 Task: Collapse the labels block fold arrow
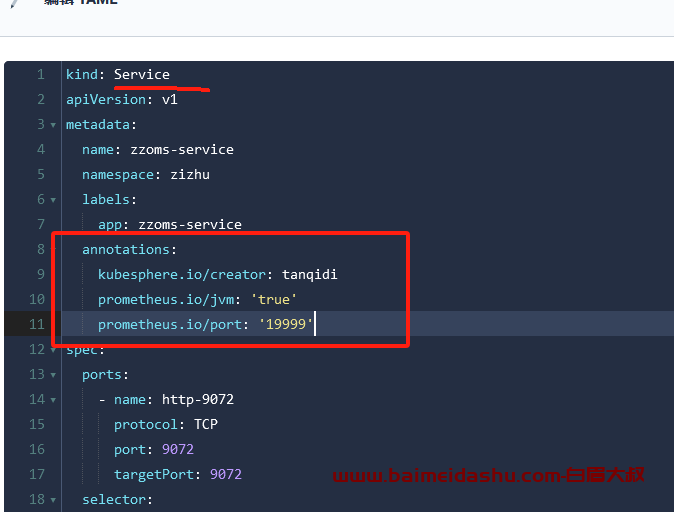click(x=53, y=200)
